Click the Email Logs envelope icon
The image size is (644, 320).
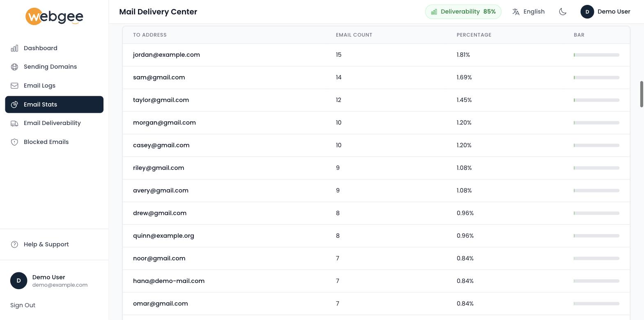(14, 86)
